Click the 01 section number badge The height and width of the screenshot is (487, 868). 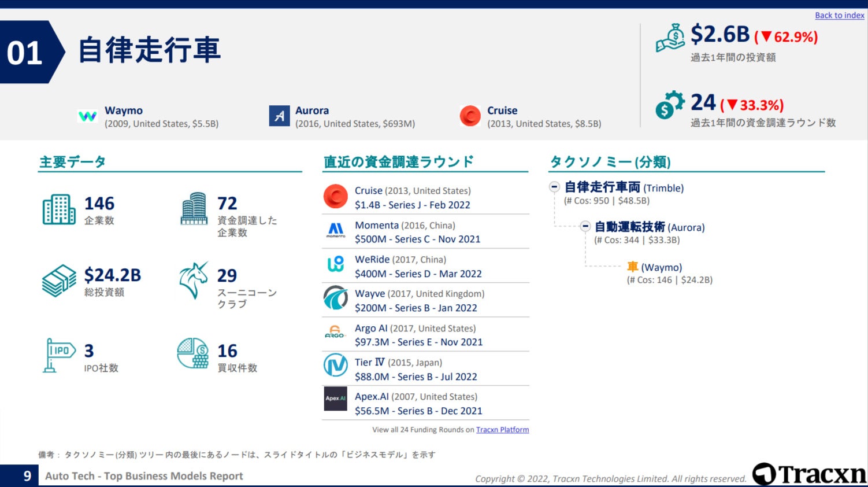(x=32, y=52)
